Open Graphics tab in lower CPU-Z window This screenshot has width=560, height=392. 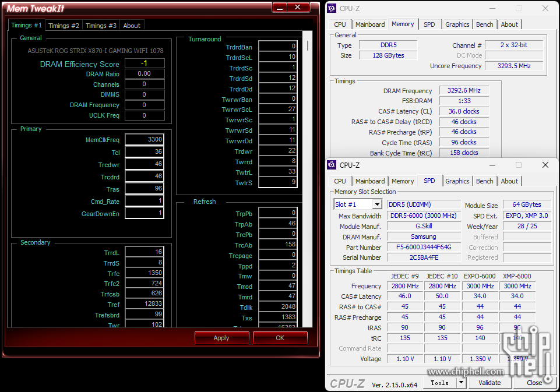click(457, 181)
